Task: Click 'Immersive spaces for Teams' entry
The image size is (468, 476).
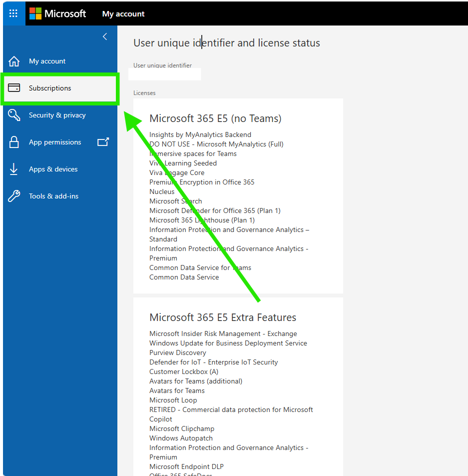Action: pyautogui.click(x=193, y=153)
